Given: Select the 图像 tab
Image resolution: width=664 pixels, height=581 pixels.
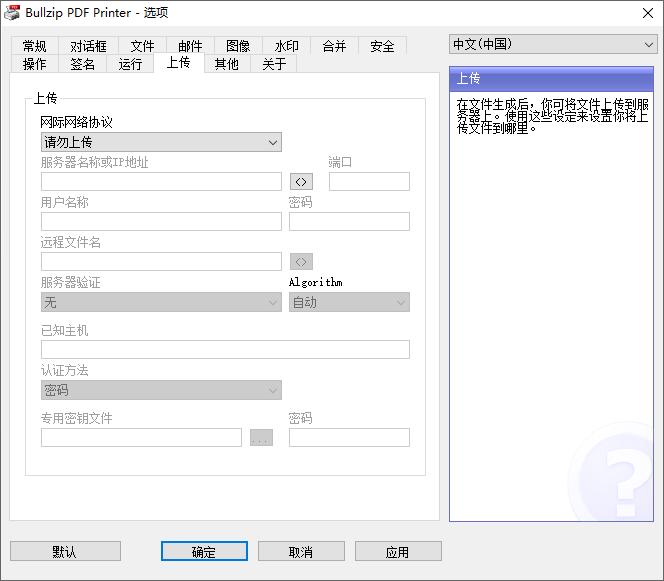Looking at the screenshot, I should [x=238, y=46].
